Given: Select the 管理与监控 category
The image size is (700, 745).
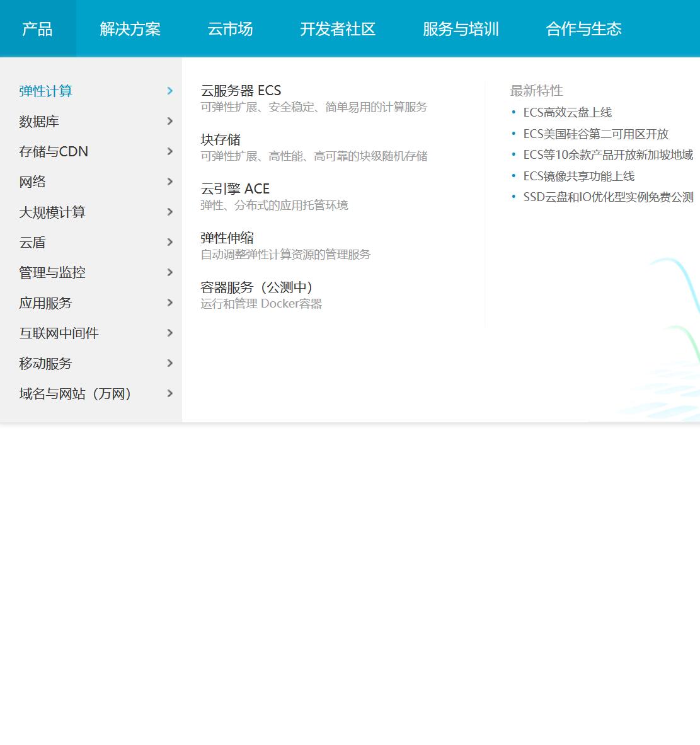Looking at the screenshot, I should point(52,272).
